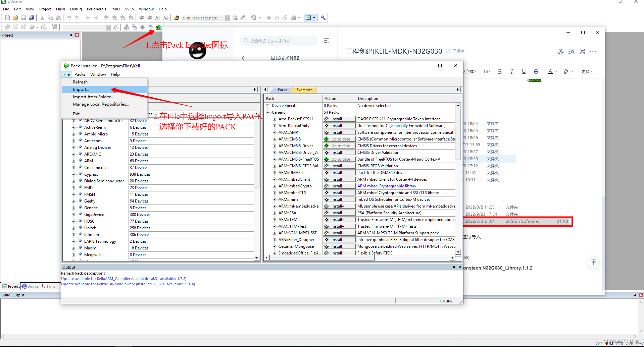Click the Redo toolbar icon

click(x=77, y=18)
